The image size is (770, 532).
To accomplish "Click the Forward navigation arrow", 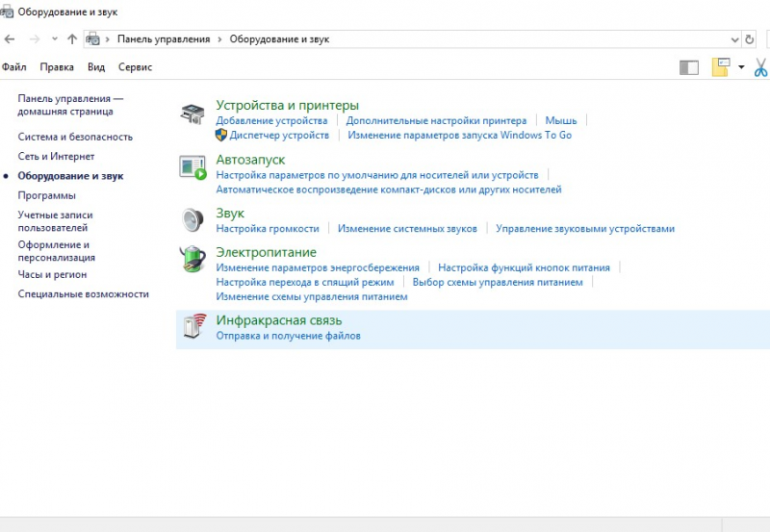I will pyautogui.click(x=35, y=39).
